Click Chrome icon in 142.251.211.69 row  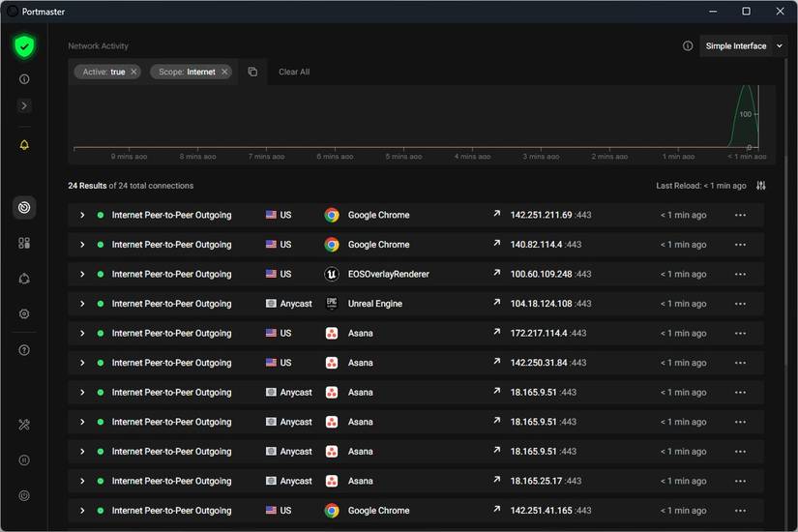332,216
